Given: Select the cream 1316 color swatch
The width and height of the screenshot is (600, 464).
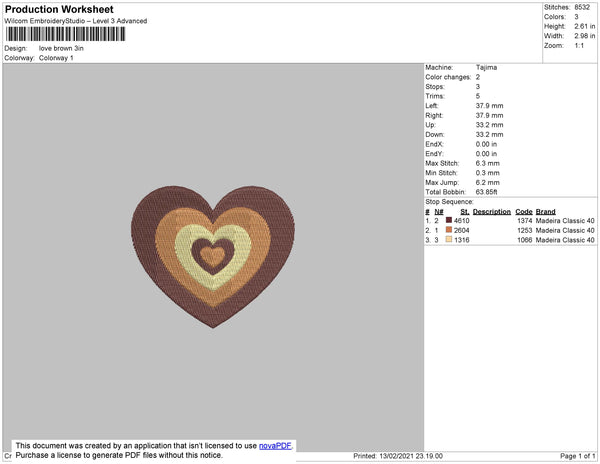Looking at the screenshot, I should click(x=449, y=239).
